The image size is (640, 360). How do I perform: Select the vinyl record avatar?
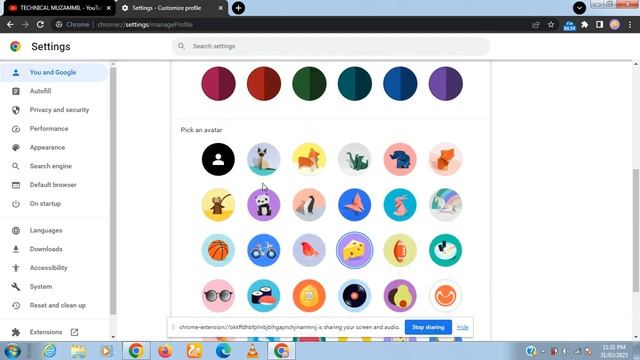click(355, 296)
